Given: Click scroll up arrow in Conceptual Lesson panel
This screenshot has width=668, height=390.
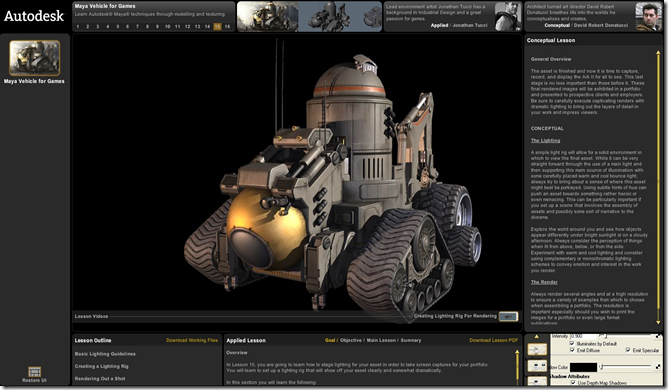Looking at the screenshot, I should [x=658, y=53].
